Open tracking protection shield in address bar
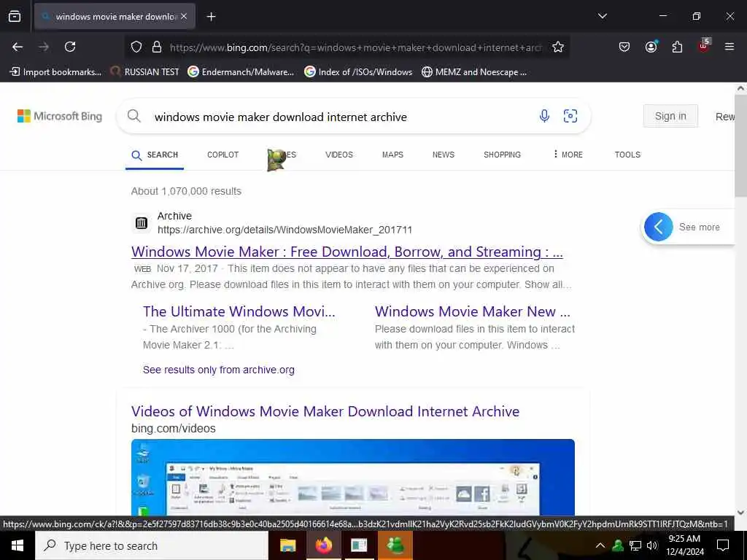 click(x=136, y=47)
